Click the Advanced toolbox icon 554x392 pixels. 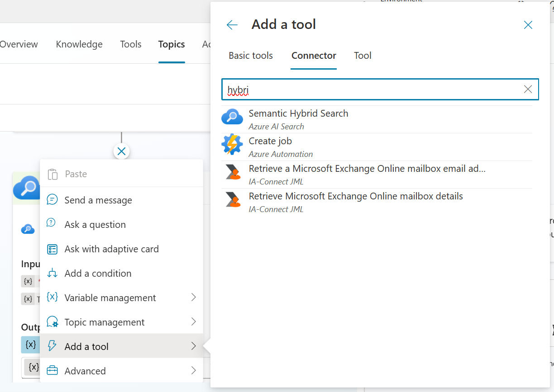pos(53,371)
